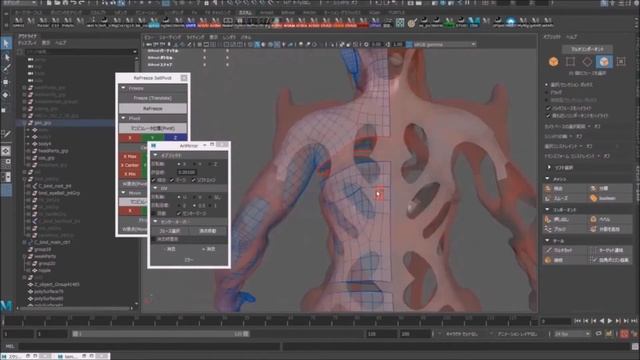Choose the edge selection diamond icon
This screenshot has height=360, width=640.
587,62
